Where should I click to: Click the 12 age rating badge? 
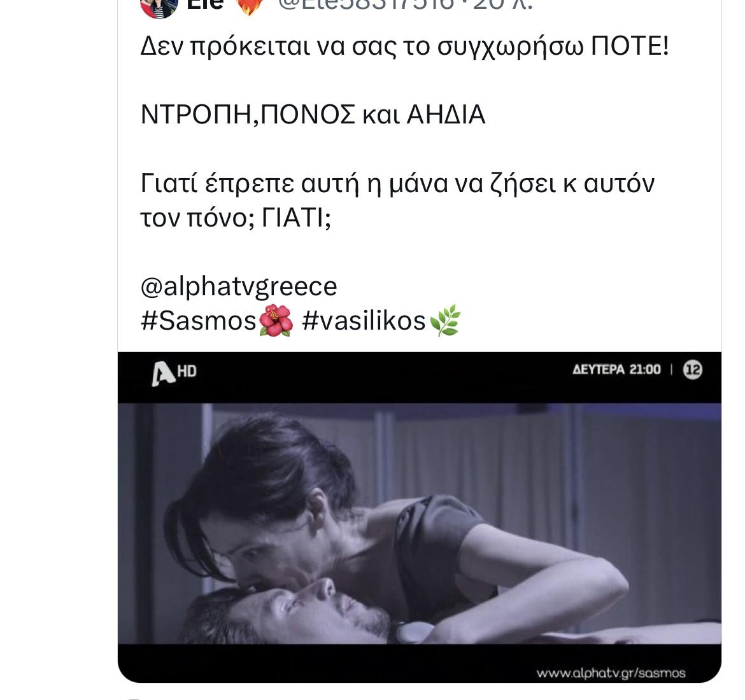(692, 370)
